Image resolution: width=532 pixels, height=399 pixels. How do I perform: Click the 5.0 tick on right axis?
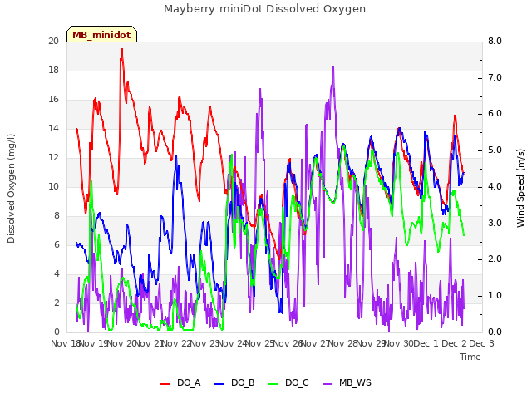pyautogui.click(x=495, y=150)
